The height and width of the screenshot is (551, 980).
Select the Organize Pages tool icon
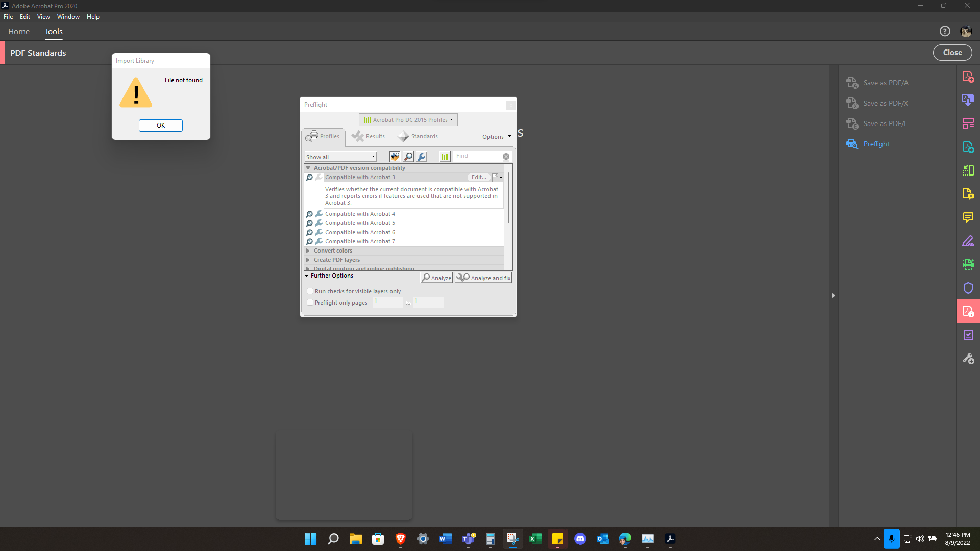(968, 123)
